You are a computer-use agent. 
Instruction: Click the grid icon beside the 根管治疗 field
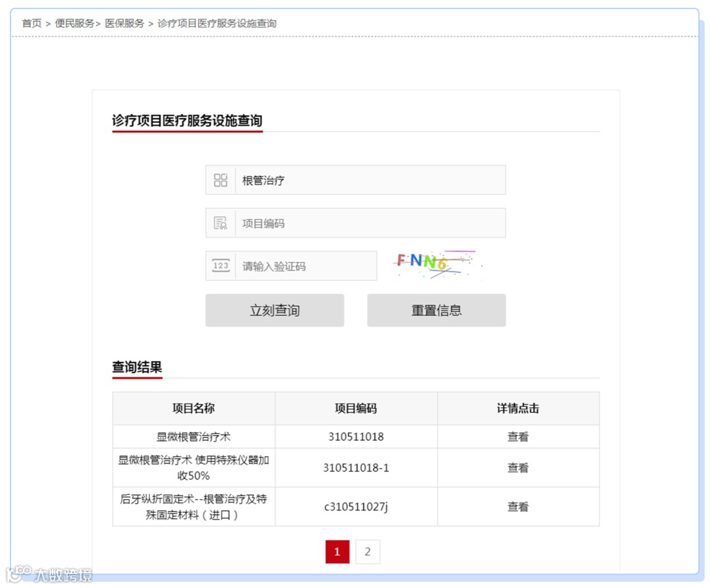click(221, 180)
